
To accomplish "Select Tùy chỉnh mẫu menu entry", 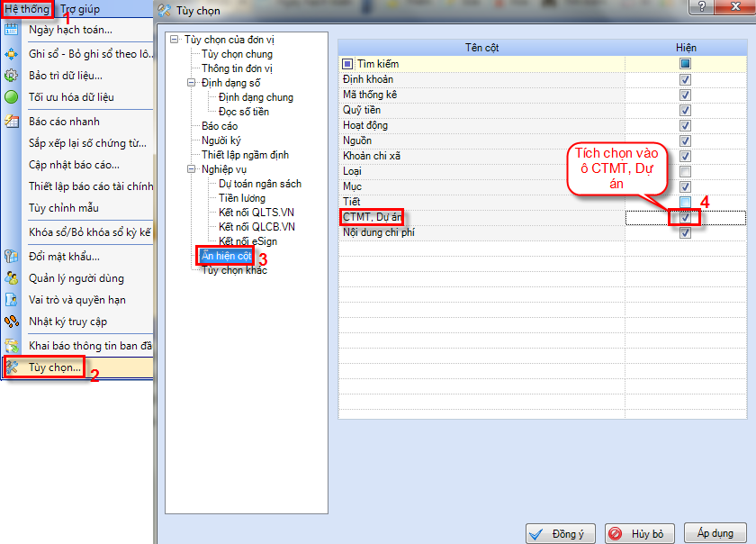I will coord(64,208).
